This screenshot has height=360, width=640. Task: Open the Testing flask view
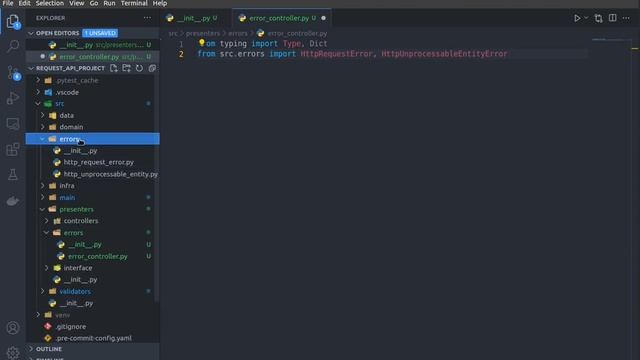[x=13, y=175]
